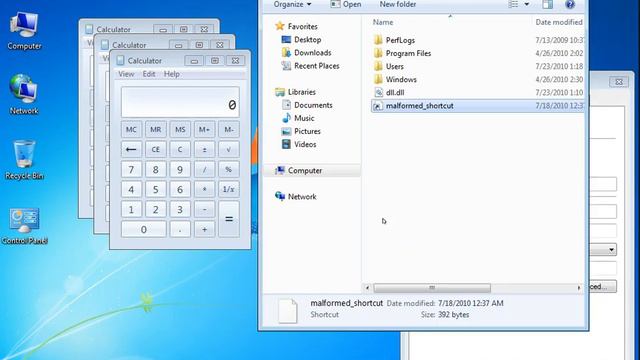Open the Recycle Bin icon
This screenshot has height=360, width=640.
tap(24, 160)
